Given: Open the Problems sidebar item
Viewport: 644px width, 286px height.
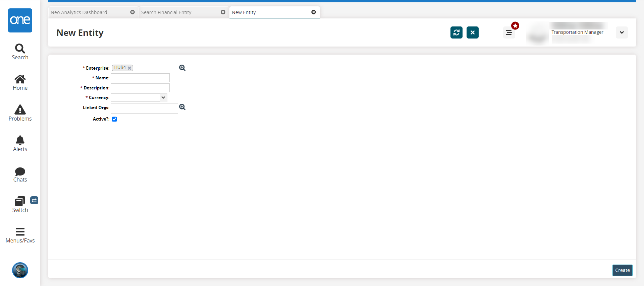Looking at the screenshot, I should [20, 113].
